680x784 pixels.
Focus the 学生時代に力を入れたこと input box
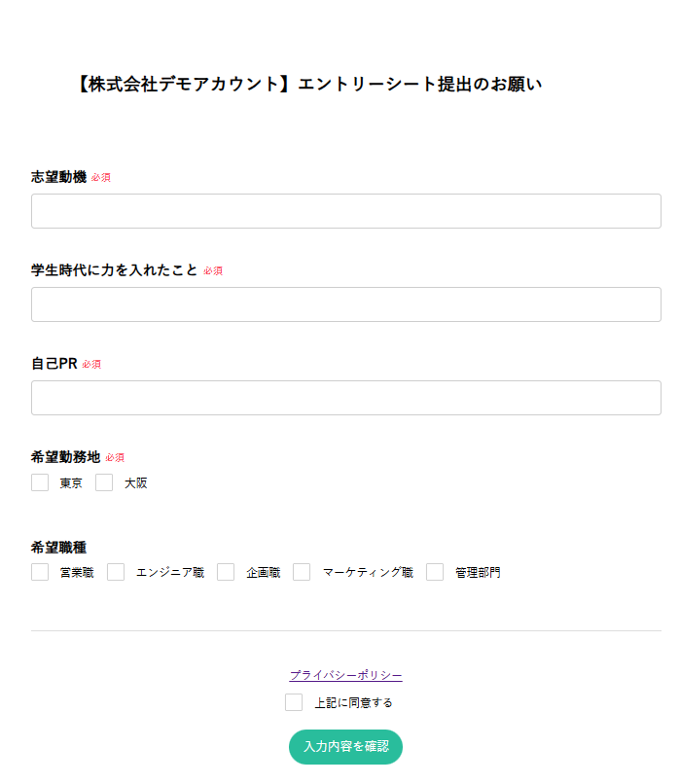[345, 304]
